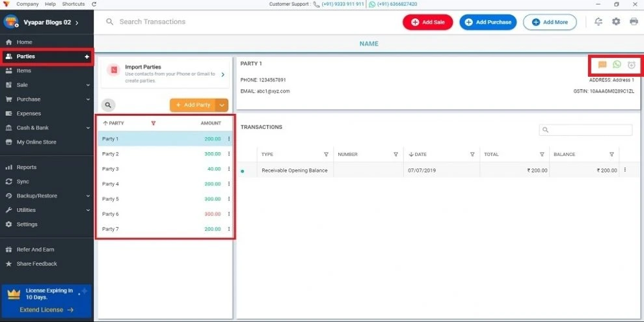The height and width of the screenshot is (322, 644).
Task: Expand the Cash & Bank chevron
Action: [88, 127]
